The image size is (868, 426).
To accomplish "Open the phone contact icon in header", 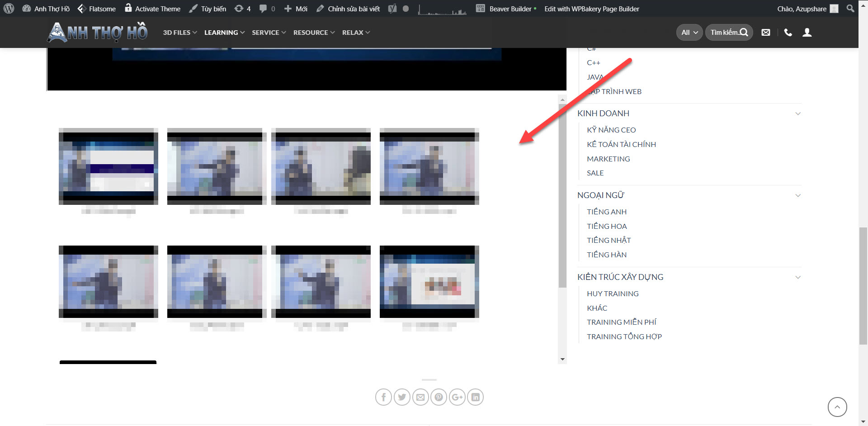I will pyautogui.click(x=788, y=33).
